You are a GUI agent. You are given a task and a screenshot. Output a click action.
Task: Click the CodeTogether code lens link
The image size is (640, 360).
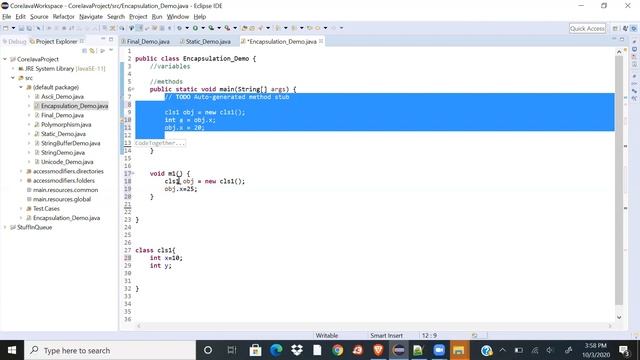pyautogui.click(x=160, y=143)
